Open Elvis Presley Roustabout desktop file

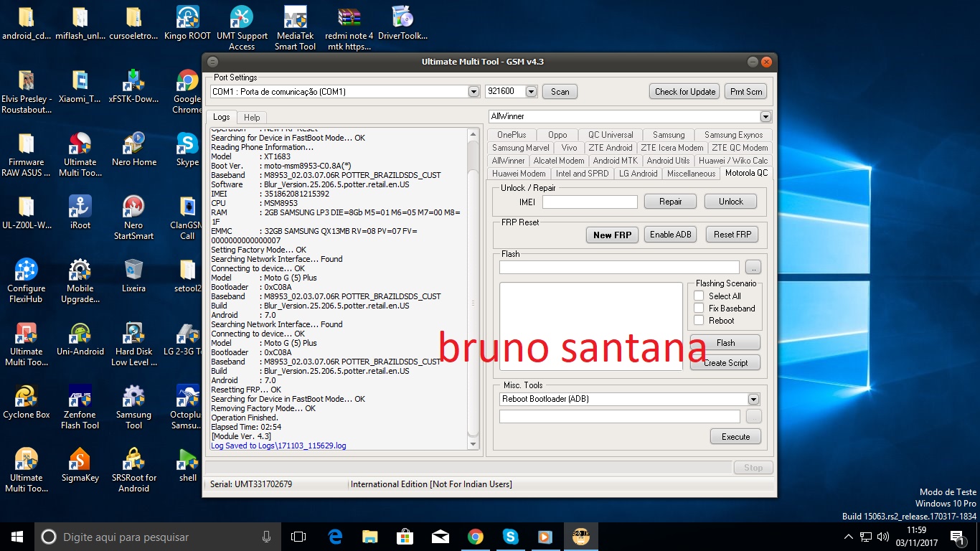[x=27, y=92]
